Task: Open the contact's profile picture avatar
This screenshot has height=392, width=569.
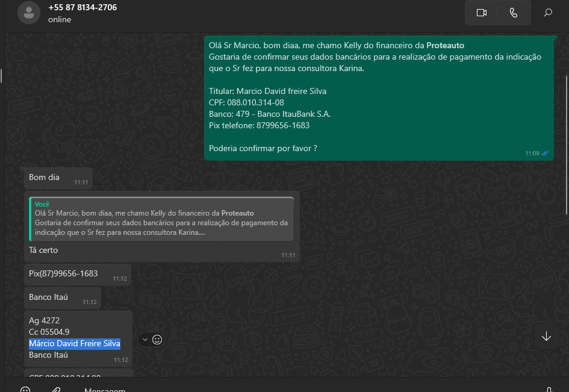Action: (x=29, y=13)
